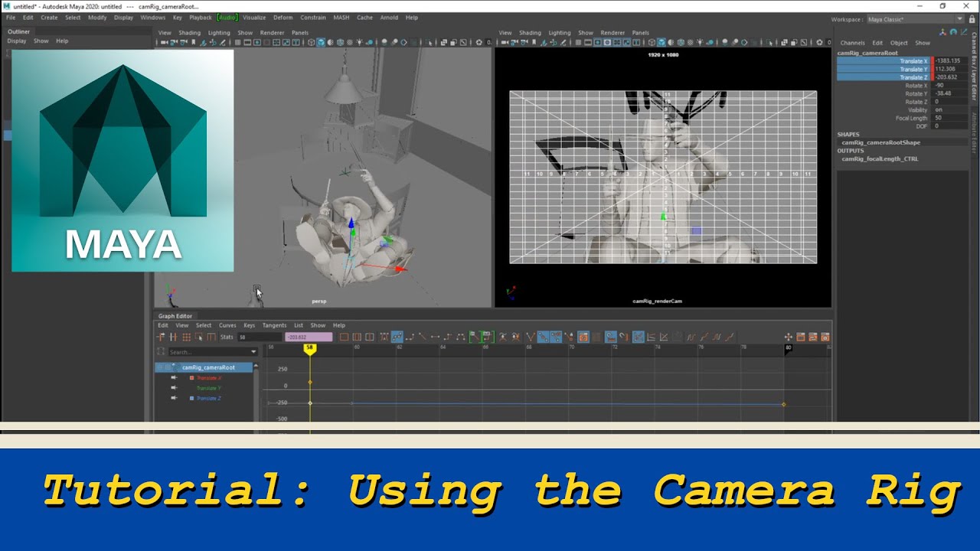This screenshot has width=980, height=551.
Task: Open the Renderer menu in the persp viewport
Action: tap(272, 33)
